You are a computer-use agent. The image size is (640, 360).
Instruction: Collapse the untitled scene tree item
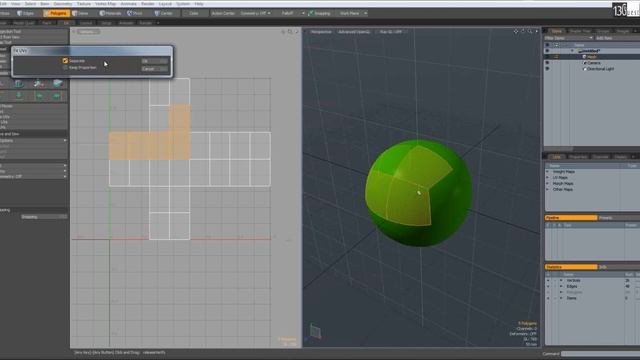pos(573,51)
